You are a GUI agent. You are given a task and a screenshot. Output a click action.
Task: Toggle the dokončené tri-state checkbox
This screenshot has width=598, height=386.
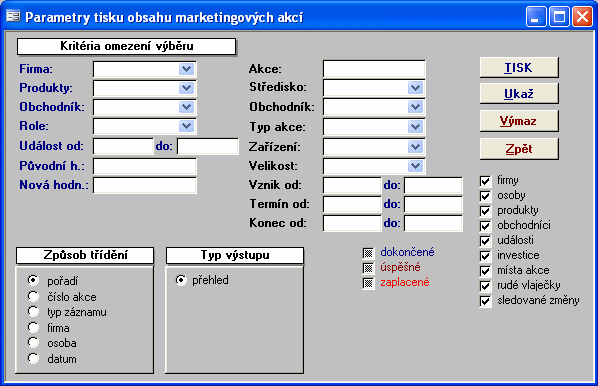[x=368, y=253]
